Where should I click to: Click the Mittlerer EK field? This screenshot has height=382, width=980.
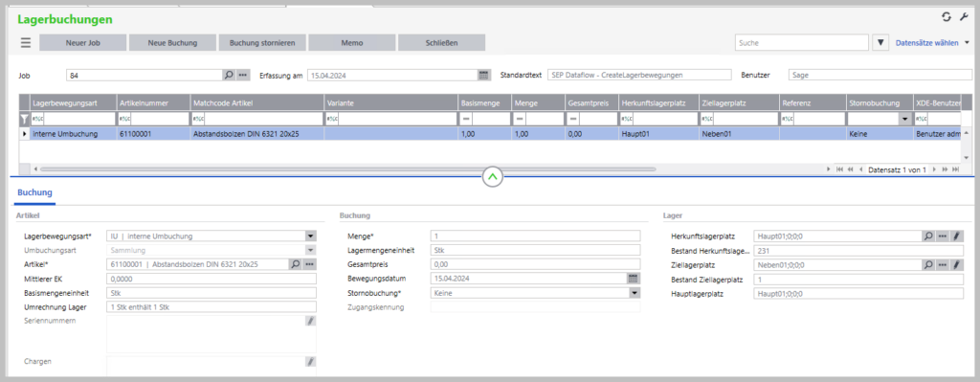212,279
